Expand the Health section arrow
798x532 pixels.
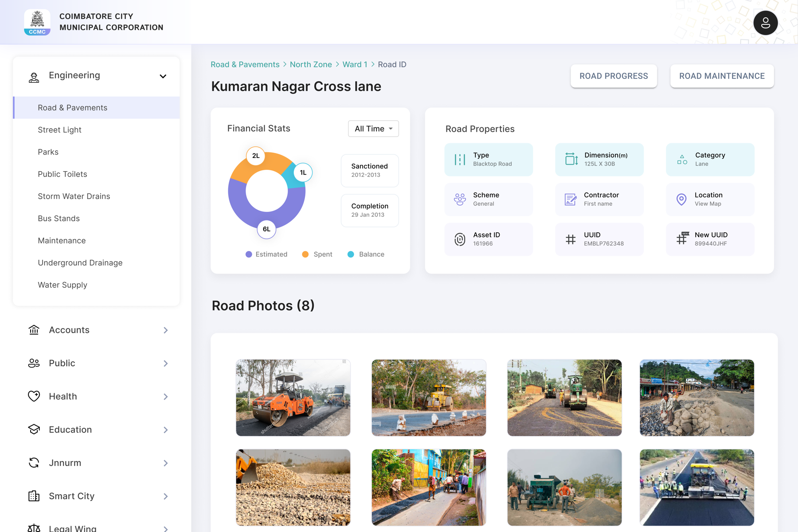coord(165,397)
